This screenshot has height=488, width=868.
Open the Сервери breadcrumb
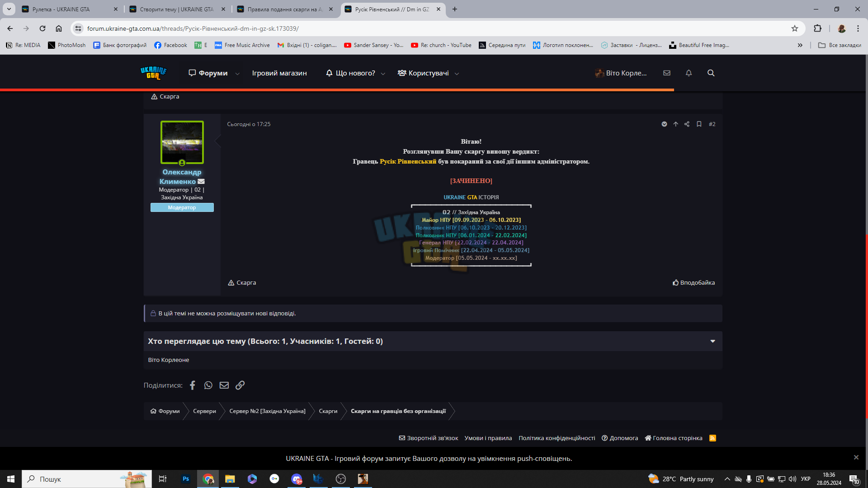coord(204,411)
